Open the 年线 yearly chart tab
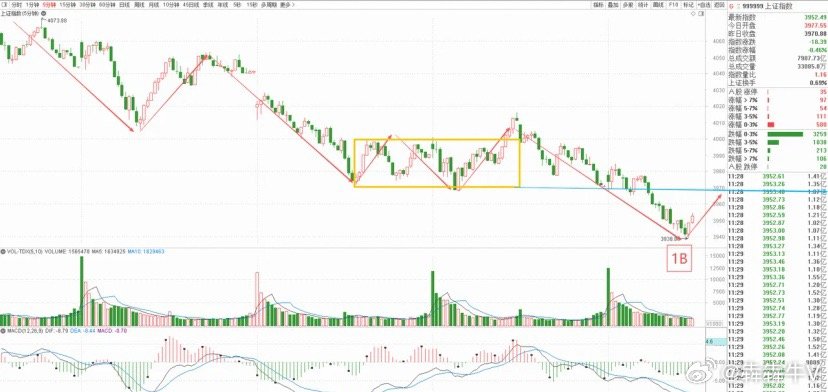The width and height of the screenshot is (828, 392). point(223,5)
